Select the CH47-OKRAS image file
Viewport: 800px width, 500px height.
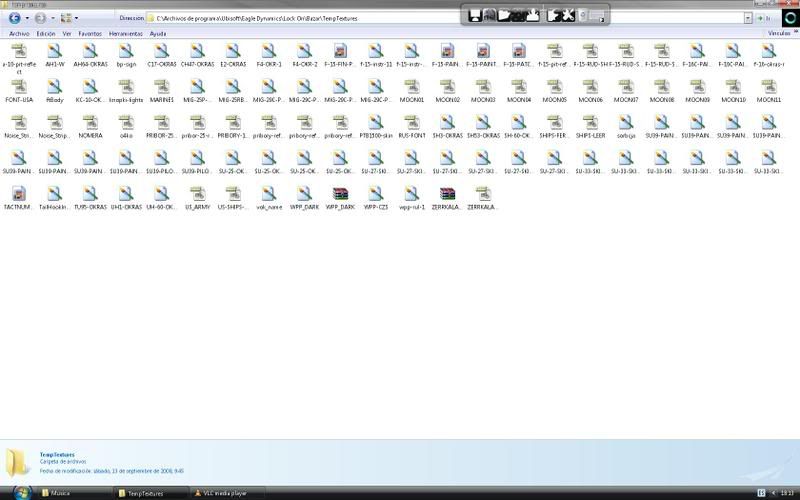pos(197,55)
